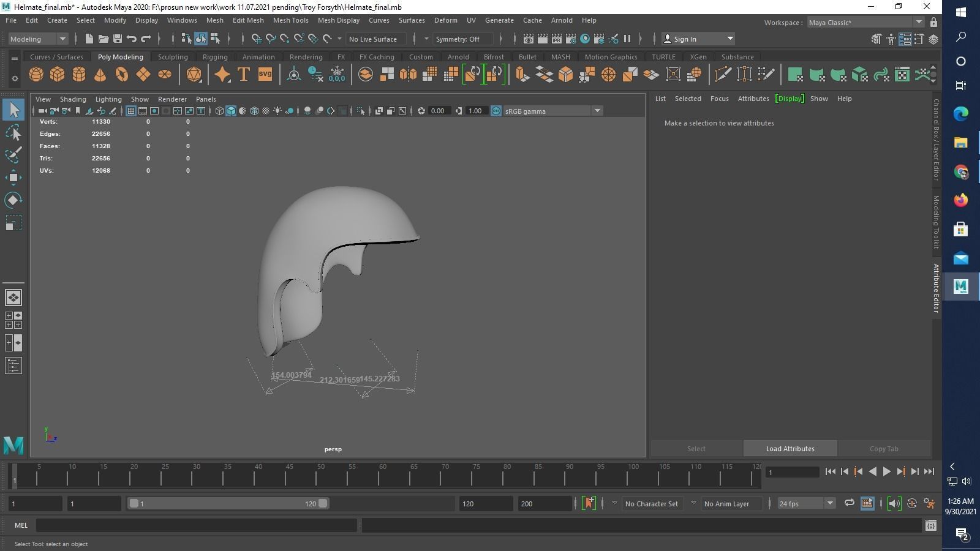Screen dimensions: 980x551
Task: Jump to the start of the playback range
Action: coord(830,471)
